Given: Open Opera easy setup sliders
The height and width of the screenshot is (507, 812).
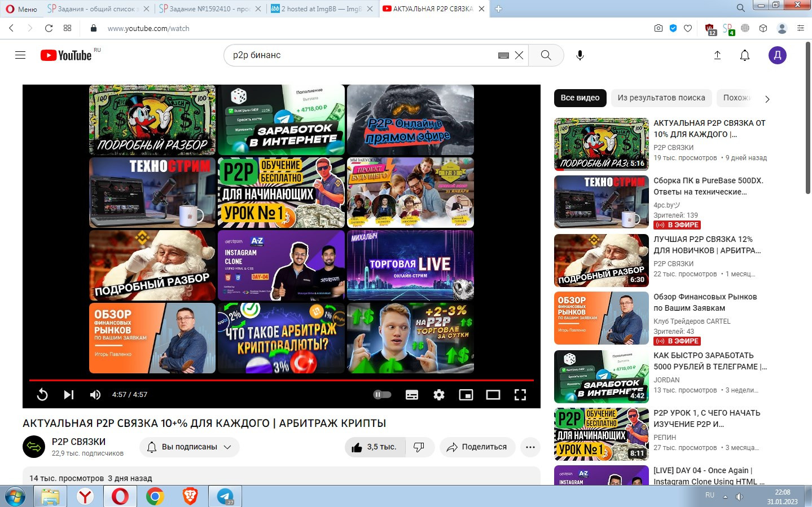Looking at the screenshot, I should click(x=801, y=28).
